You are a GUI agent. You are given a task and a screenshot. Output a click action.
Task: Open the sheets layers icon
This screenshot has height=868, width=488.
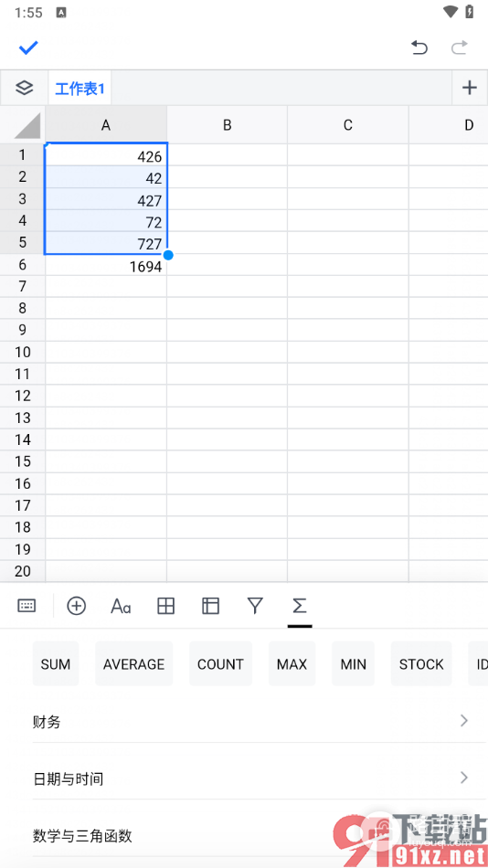(24, 88)
